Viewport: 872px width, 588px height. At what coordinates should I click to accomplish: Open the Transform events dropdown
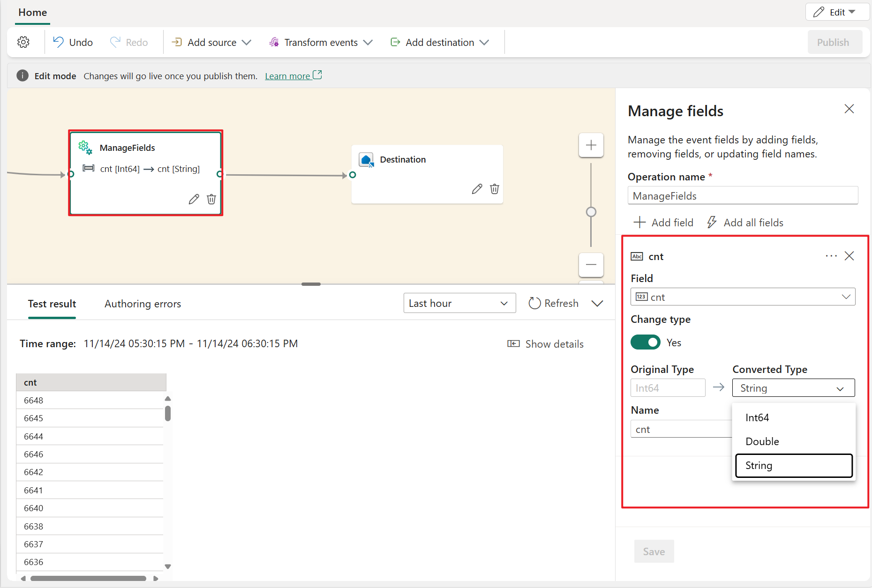coord(321,42)
